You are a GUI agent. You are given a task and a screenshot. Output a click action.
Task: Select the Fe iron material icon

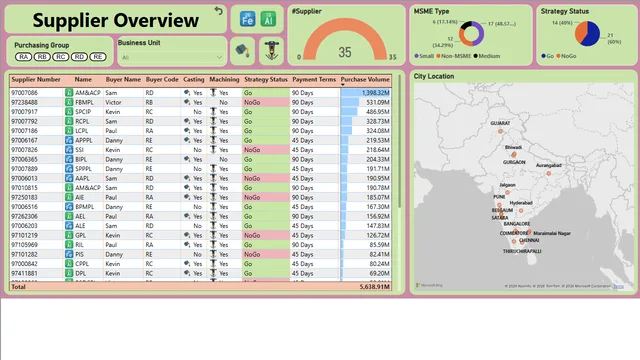pyautogui.click(x=247, y=19)
